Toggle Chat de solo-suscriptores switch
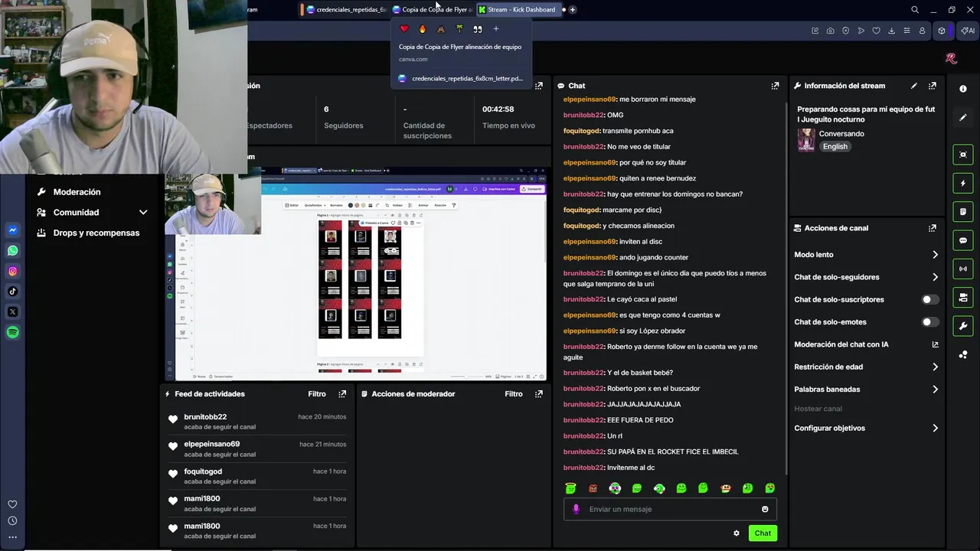This screenshot has height=551, width=980. pos(930,300)
